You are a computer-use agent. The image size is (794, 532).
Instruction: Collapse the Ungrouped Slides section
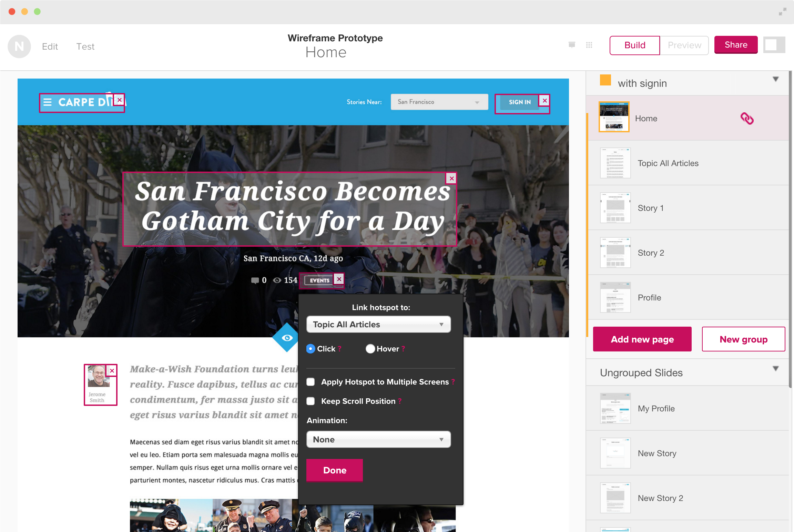(x=775, y=369)
